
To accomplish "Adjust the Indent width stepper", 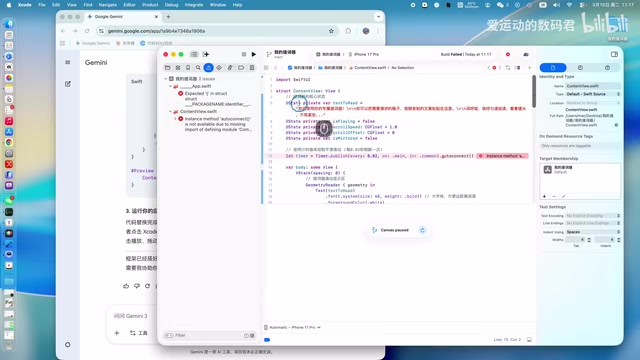I will [x=619, y=240].
